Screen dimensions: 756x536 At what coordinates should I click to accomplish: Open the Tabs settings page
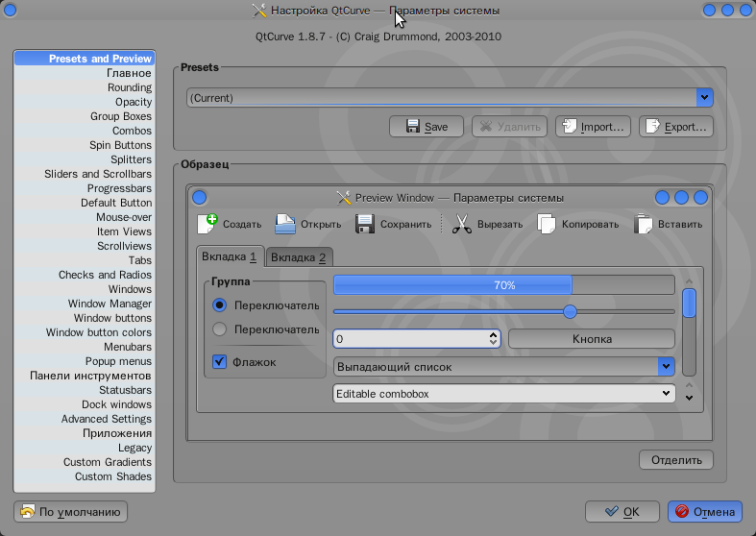click(85, 260)
